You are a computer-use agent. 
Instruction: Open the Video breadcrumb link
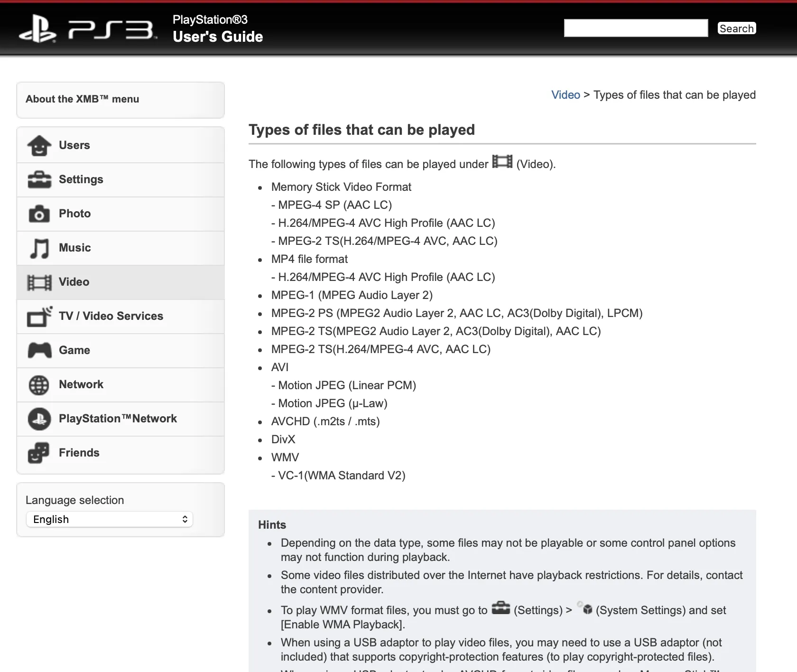pos(565,94)
